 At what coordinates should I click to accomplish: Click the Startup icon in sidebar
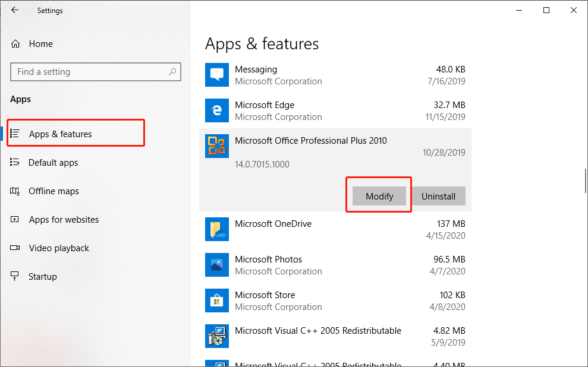click(x=15, y=276)
